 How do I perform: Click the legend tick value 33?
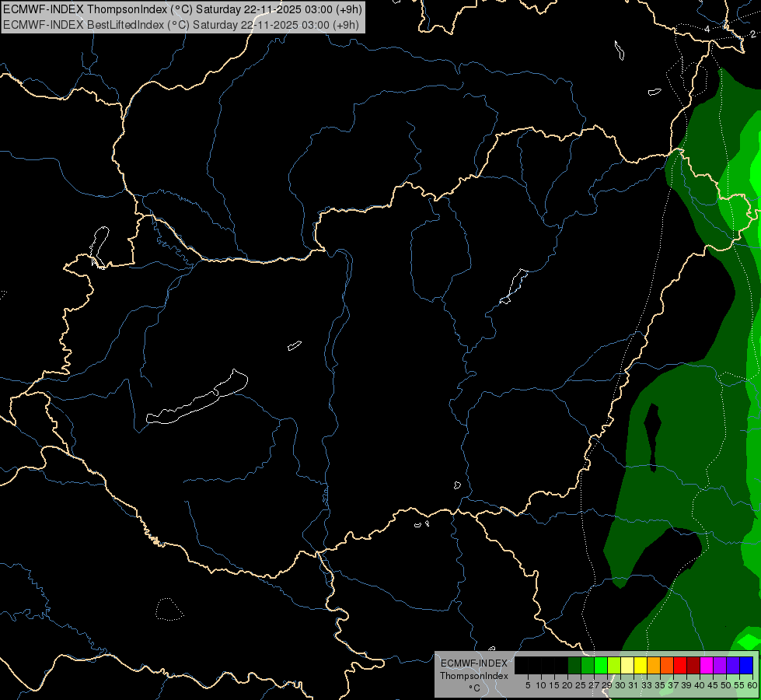647,685
